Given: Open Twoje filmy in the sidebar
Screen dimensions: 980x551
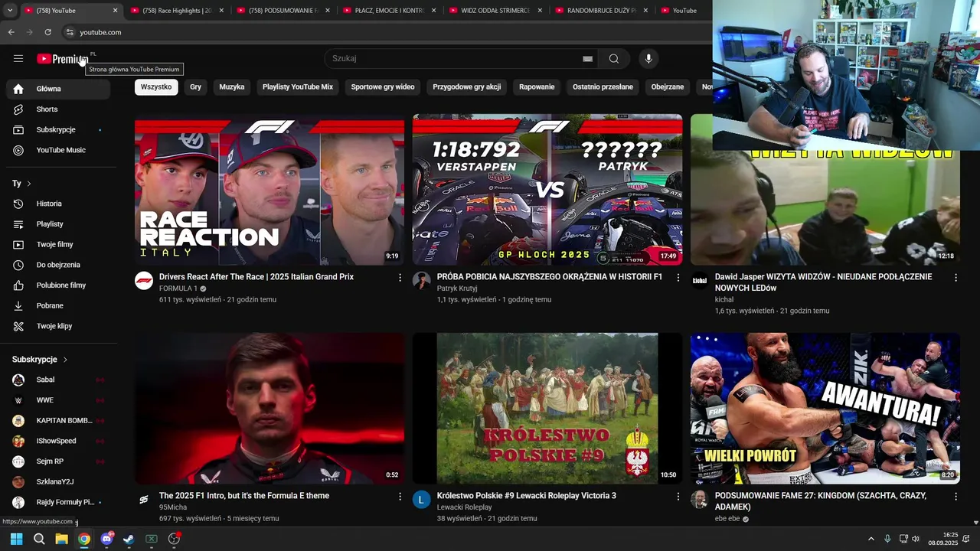Looking at the screenshot, I should (58, 245).
